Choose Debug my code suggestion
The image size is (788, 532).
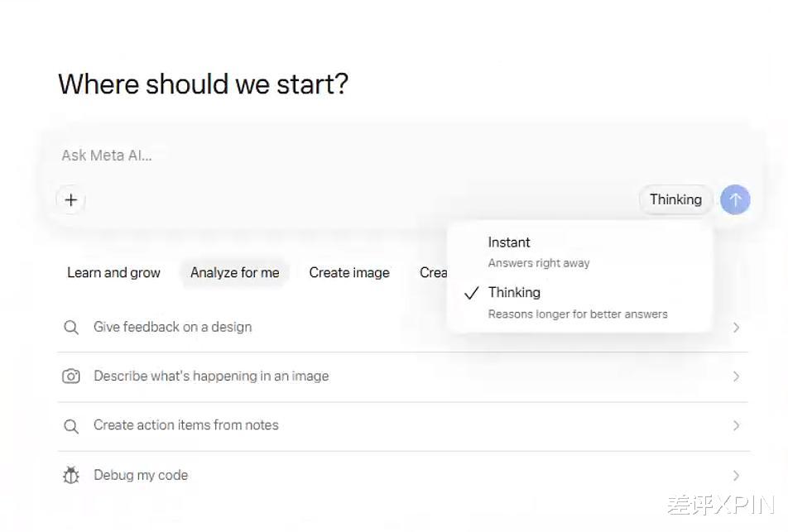[x=141, y=475]
